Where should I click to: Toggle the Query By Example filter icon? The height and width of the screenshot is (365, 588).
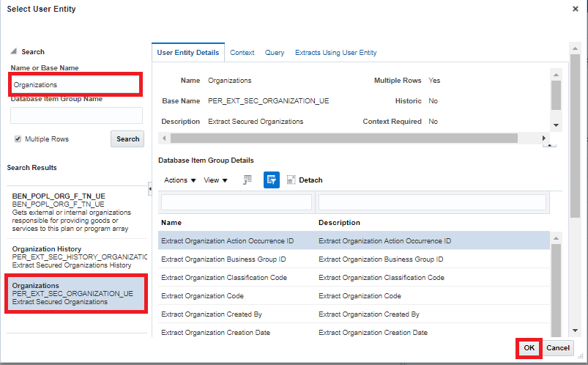pyautogui.click(x=272, y=180)
